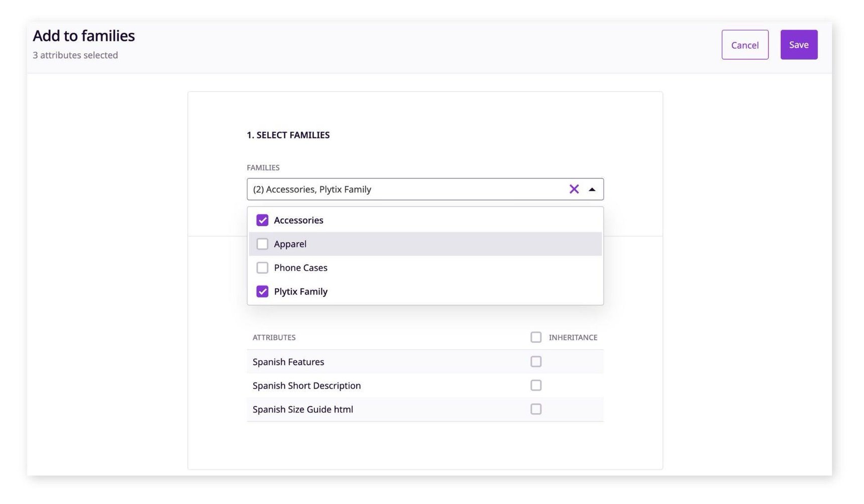Screen dimensions: 864x504
Task: Click the Select Families section heading
Action: pyautogui.click(x=288, y=135)
